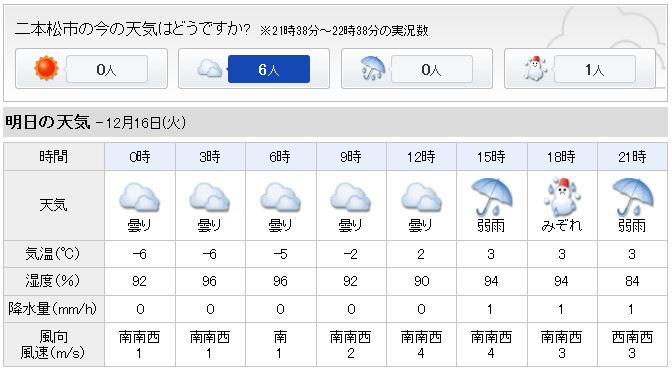This screenshot has height=370, width=672.
Task: Click the 降水量(mm/h) row label
Action: [x=53, y=309]
